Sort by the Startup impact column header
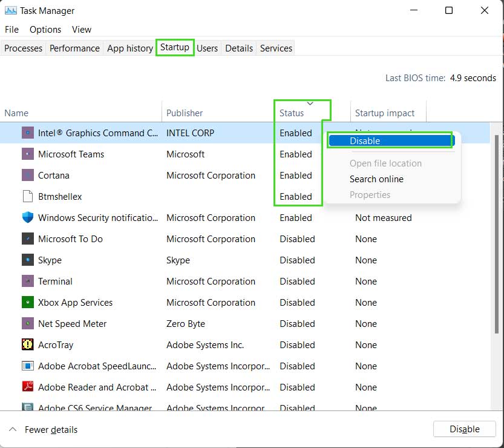The height and width of the screenshot is (448, 504). [x=385, y=113]
